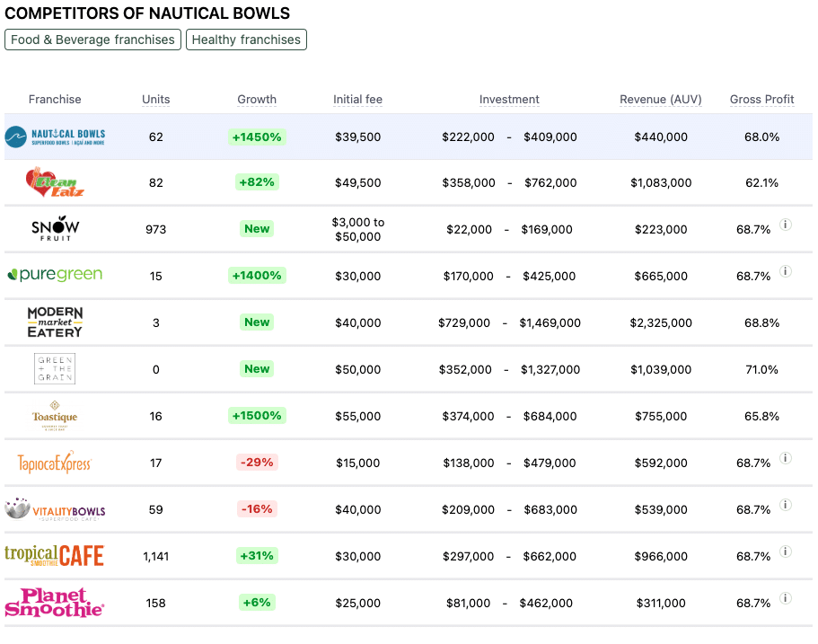
Task: Open the Food & Beverage franchises tag
Action: [92, 40]
